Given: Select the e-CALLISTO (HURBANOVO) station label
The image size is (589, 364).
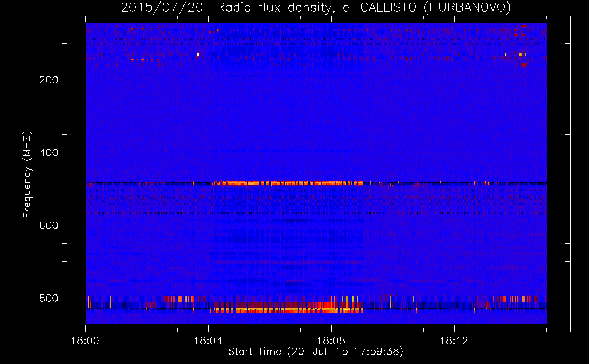Looking at the screenshot, I should [x=427, y=7].
